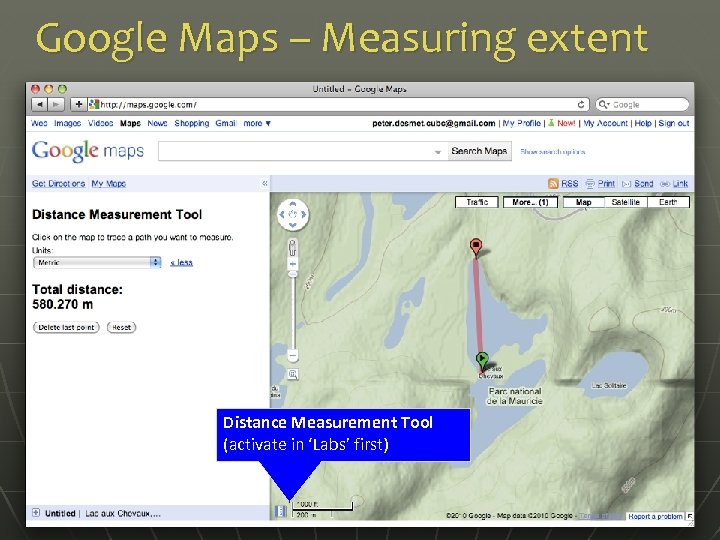Reload the page with the refresh icon
This screenshot has height=540, width=720.
point(581,105)
